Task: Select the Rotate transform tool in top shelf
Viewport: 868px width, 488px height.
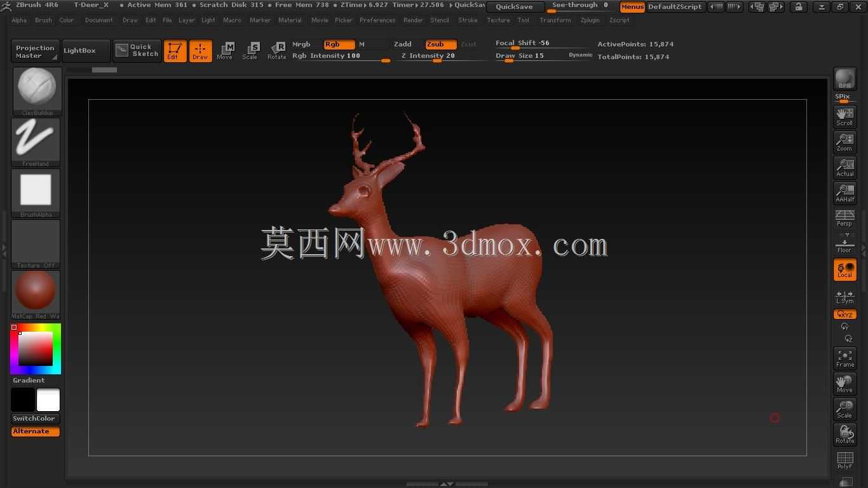Action: (277, 51)
